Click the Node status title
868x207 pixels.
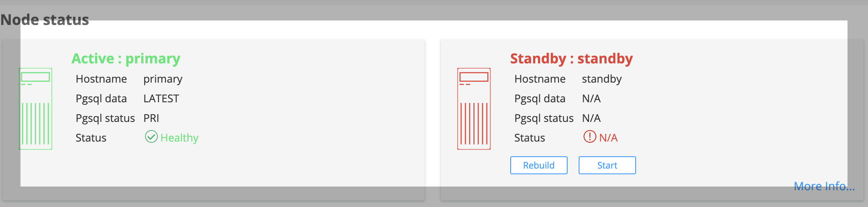point(45,20)
